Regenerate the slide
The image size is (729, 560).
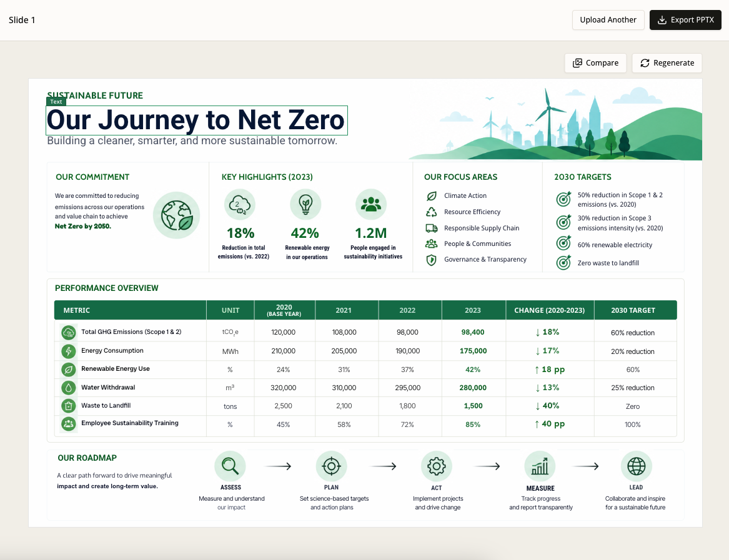click(x=667, y=62)
